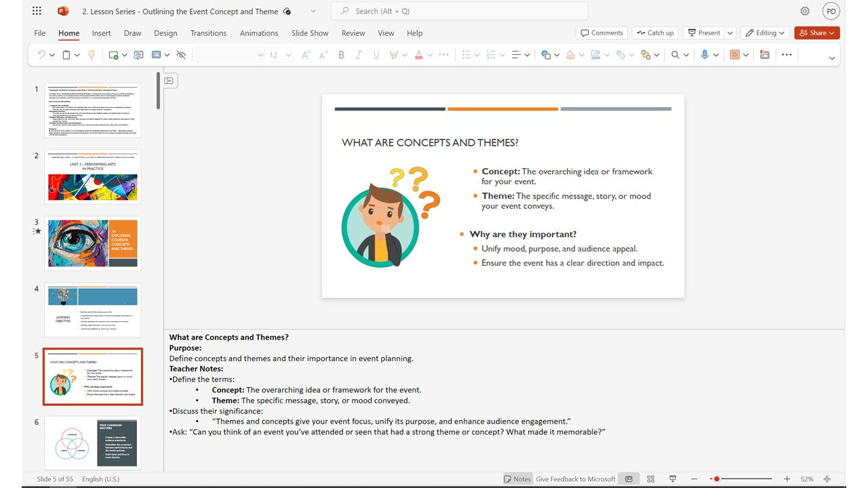Open the font size dropdown

click(289, 55)
